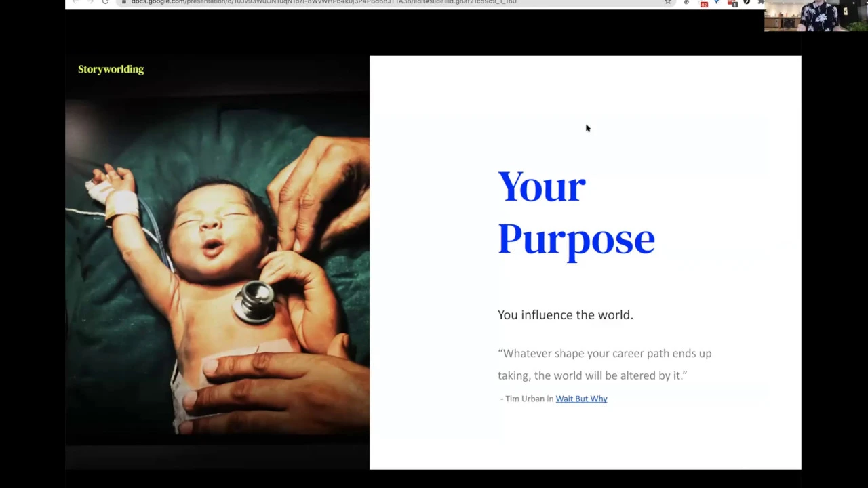Click the 'Your Purpose' slide heading
868x488 pixels.
click(576, 213)
